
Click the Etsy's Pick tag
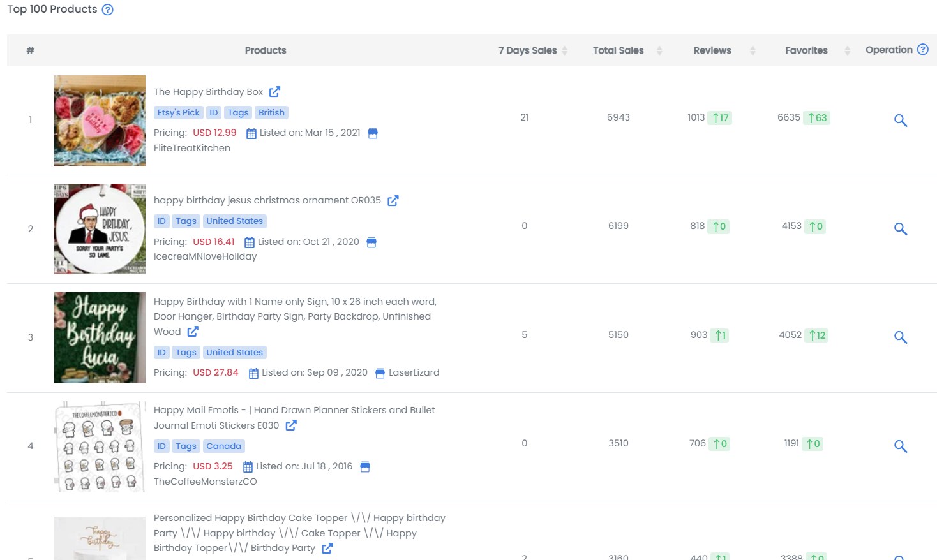[179, 112]
